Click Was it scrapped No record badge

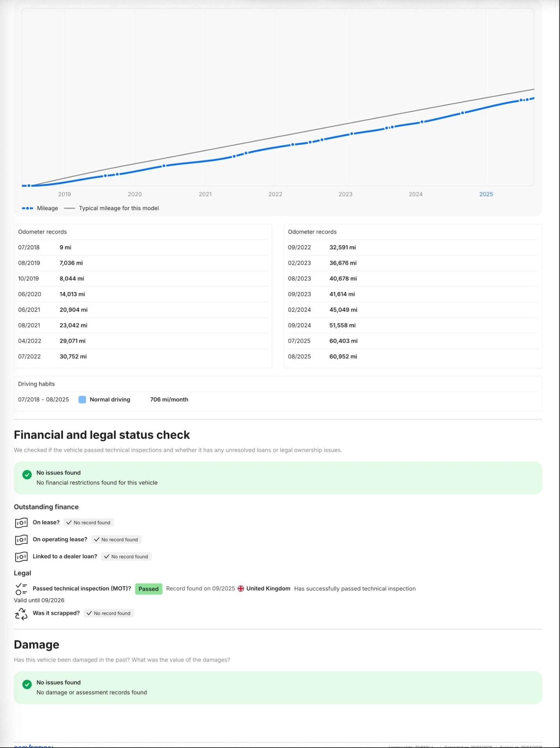(x=109, y=613)
